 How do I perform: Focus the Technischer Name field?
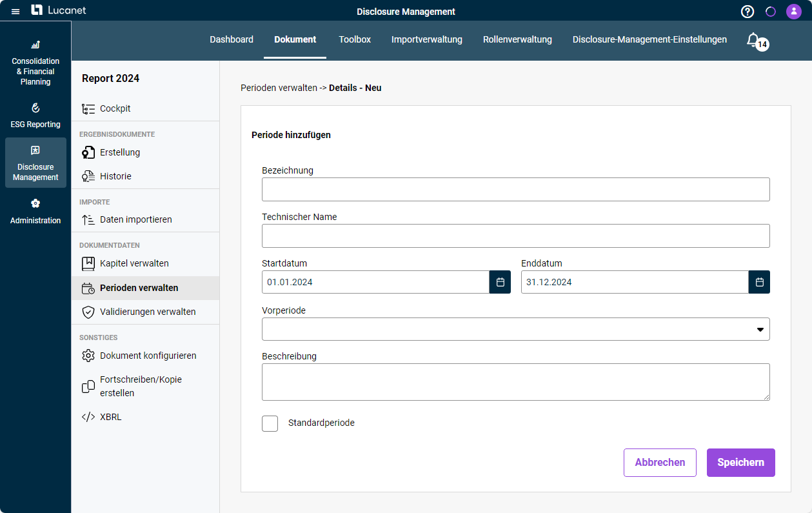point(516,236)
